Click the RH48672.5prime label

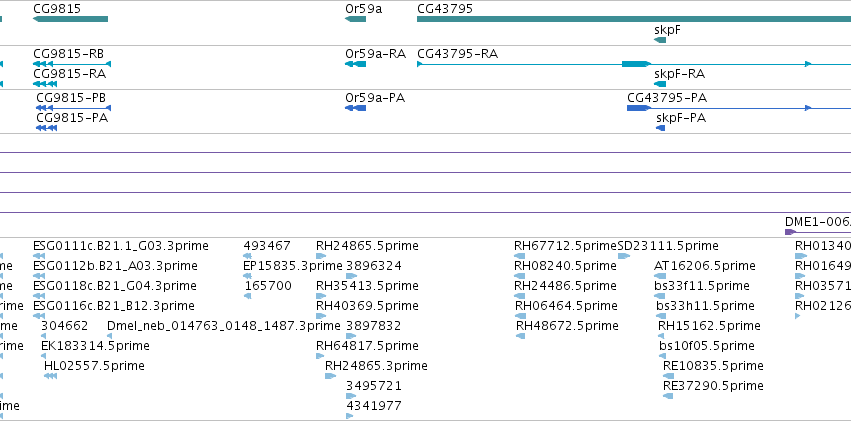[x=567, y=326]
